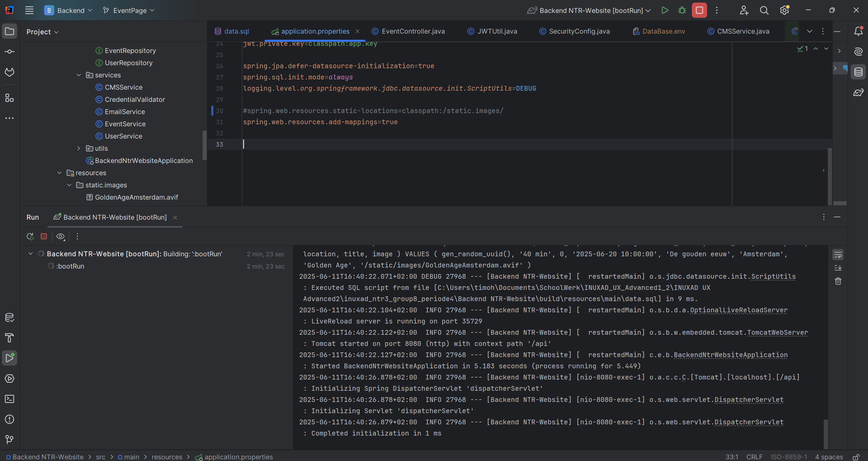Click the CRLF line separator in the status bar
Viewport: 868px width, 461px height.
(x=754, y=457)
